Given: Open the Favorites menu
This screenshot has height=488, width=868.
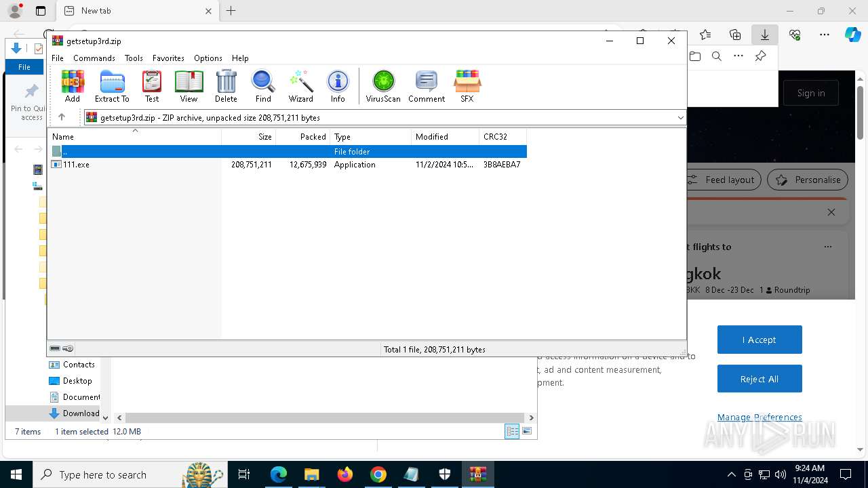Looking at the screenshot, I should pyautogui.click(x=168, y=58).
